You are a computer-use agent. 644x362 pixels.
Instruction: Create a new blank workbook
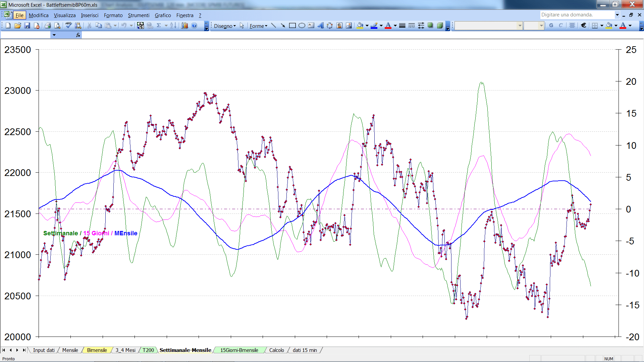[8, 25]
